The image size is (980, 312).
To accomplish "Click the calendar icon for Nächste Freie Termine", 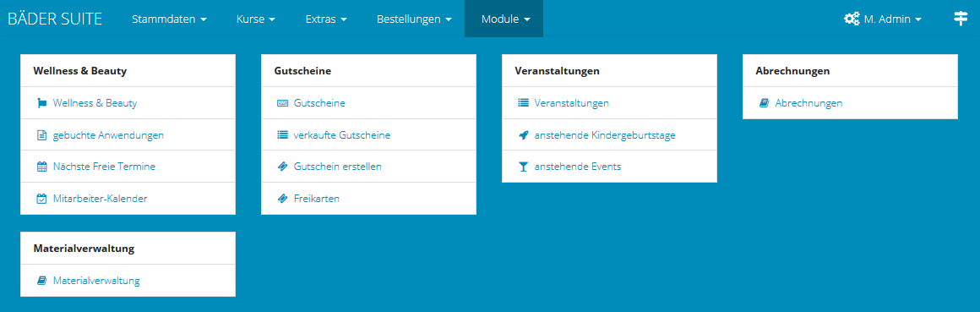I will click(x=42, y=167).
